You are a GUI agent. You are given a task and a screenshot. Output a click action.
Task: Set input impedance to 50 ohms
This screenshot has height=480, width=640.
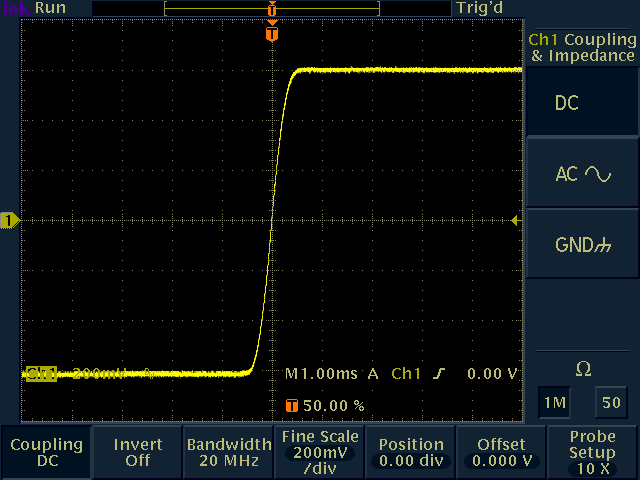point(609,402)
